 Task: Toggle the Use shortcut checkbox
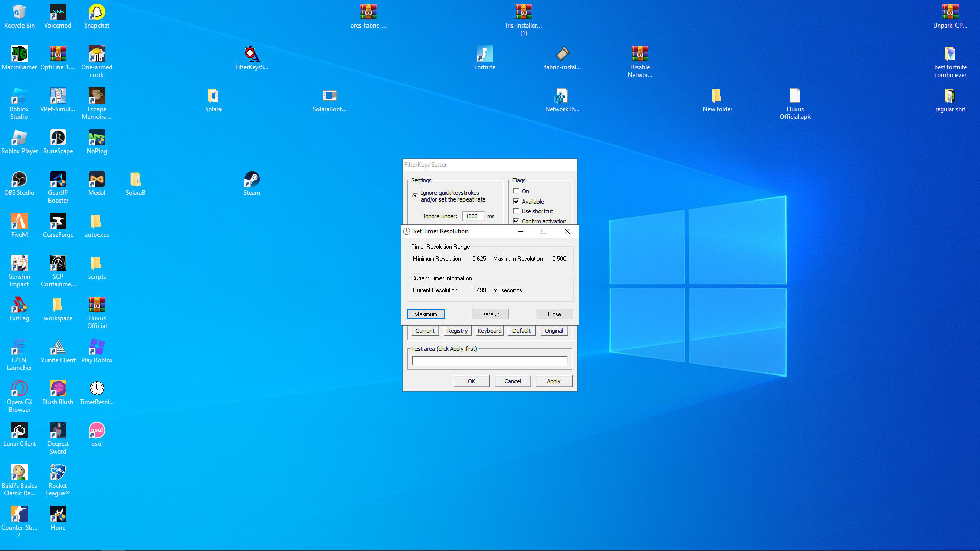pyautogui.click(x=516, y=211)
